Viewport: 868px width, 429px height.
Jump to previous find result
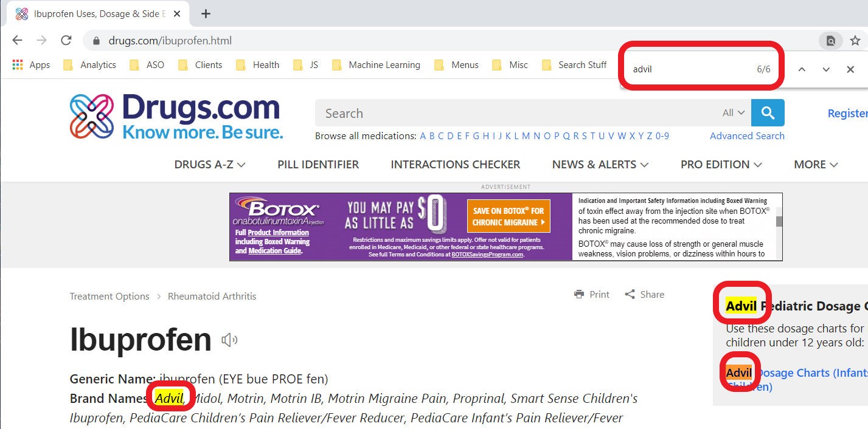tap(802, 69)
